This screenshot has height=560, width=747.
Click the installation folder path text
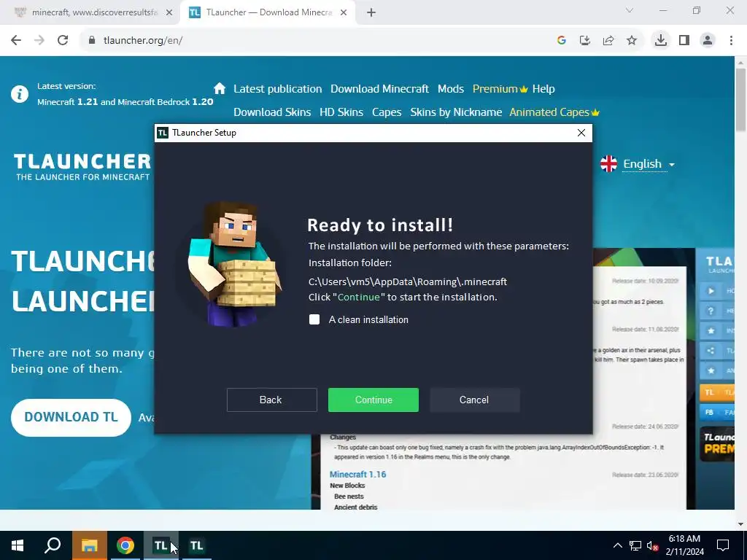point(408,282)
